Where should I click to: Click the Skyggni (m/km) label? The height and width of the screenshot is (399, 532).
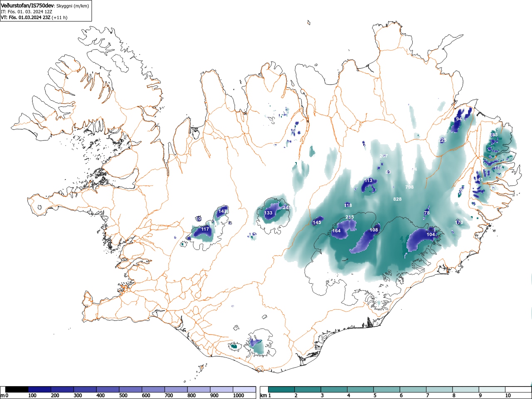72,6
